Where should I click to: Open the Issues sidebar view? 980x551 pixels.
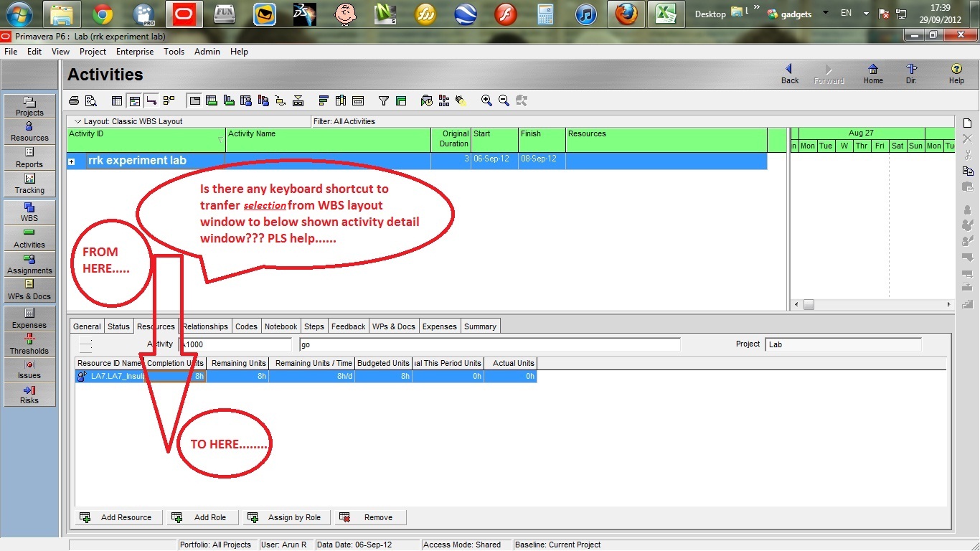coord(29,369)
